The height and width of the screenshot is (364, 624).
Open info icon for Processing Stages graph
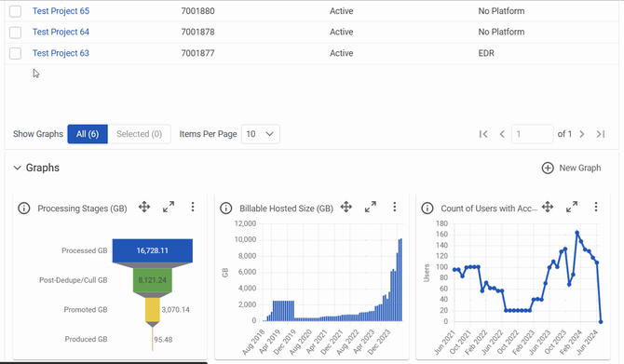[24, 208]
